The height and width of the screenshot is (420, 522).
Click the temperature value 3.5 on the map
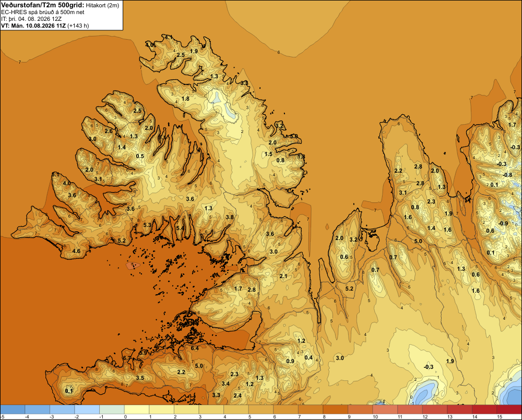click(x=140, y=378)
